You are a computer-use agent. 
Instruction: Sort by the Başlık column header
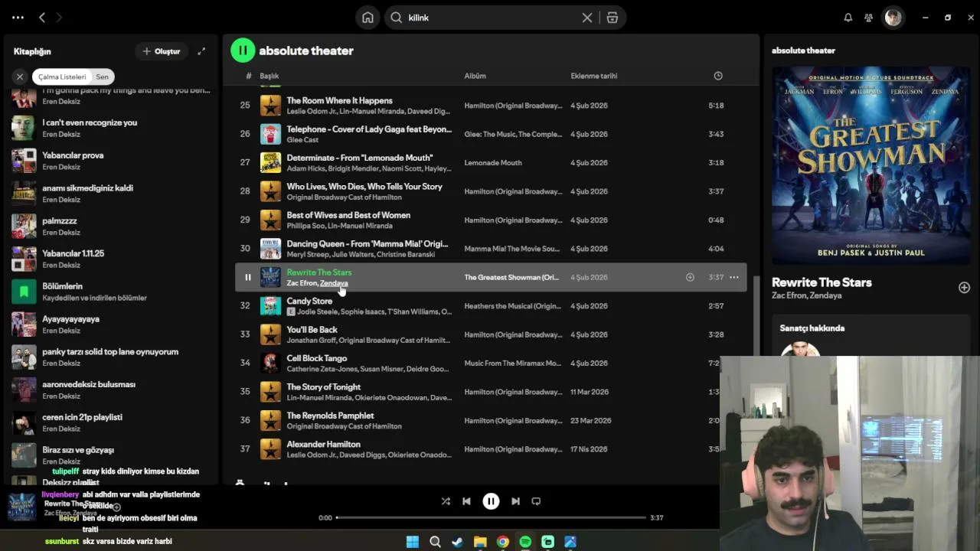pyautogui.click(x=269, y=76)
